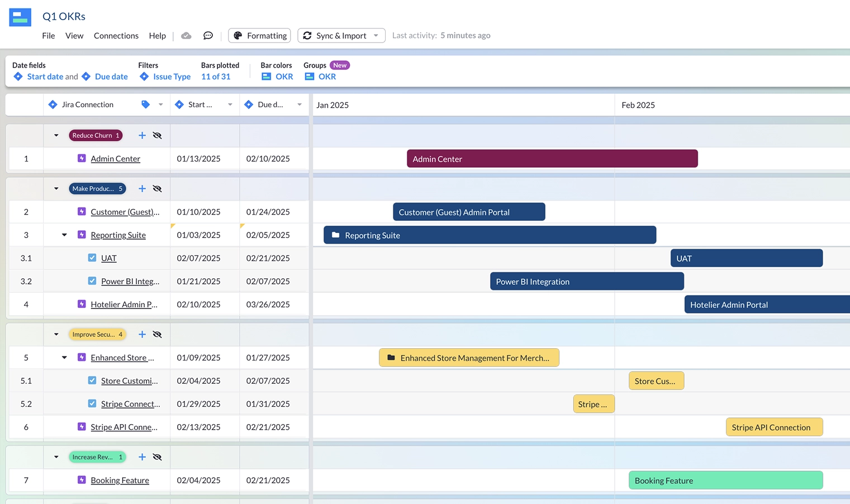Add item to Make Product group with plus
Image resolution: width=850 pixels, height=504 pixels.
pos(142,189)
